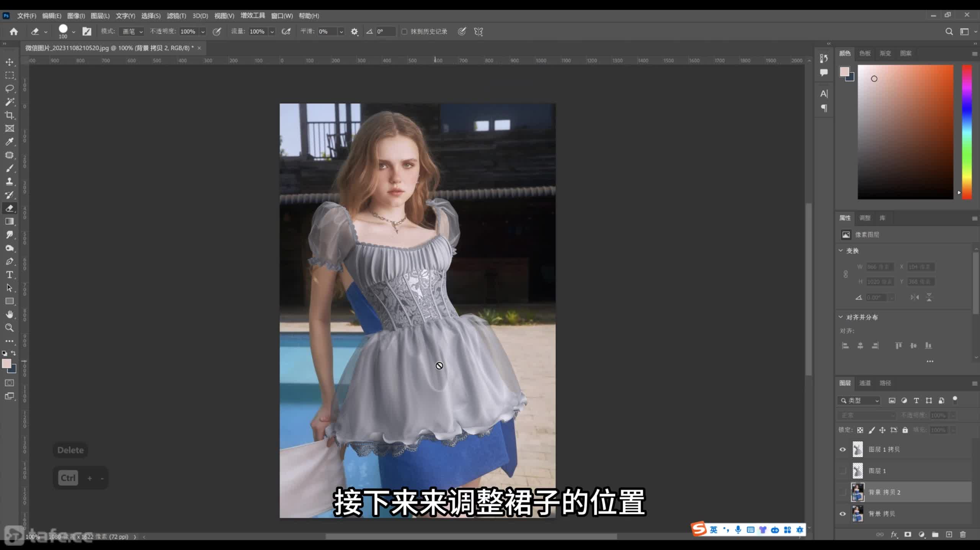The height and width of the screenshot is (550, 980).
Task: Open 模式 画笔 dropdown
Action: coord(131,31)
